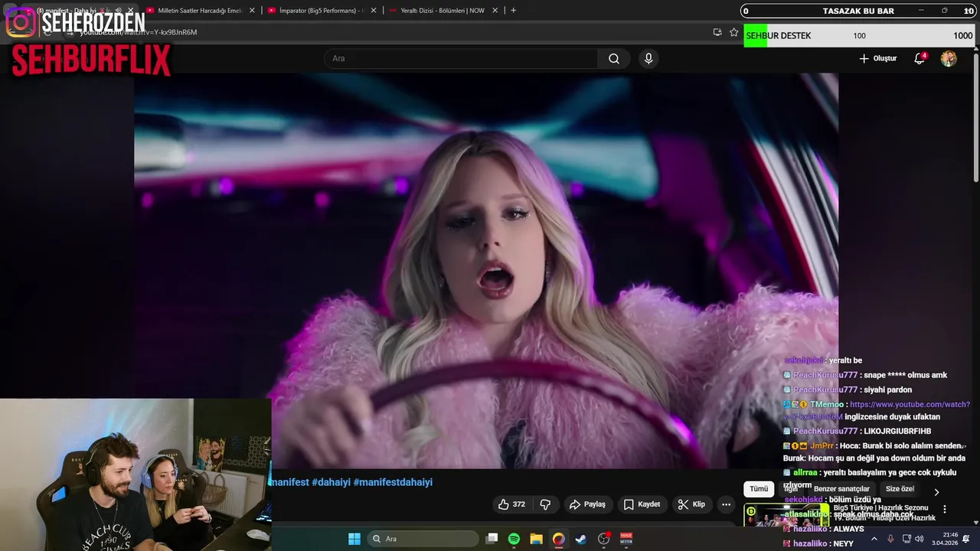Like the video with 372 likes
The height and width of the screenshot is (551, 980).
[511, 504]
